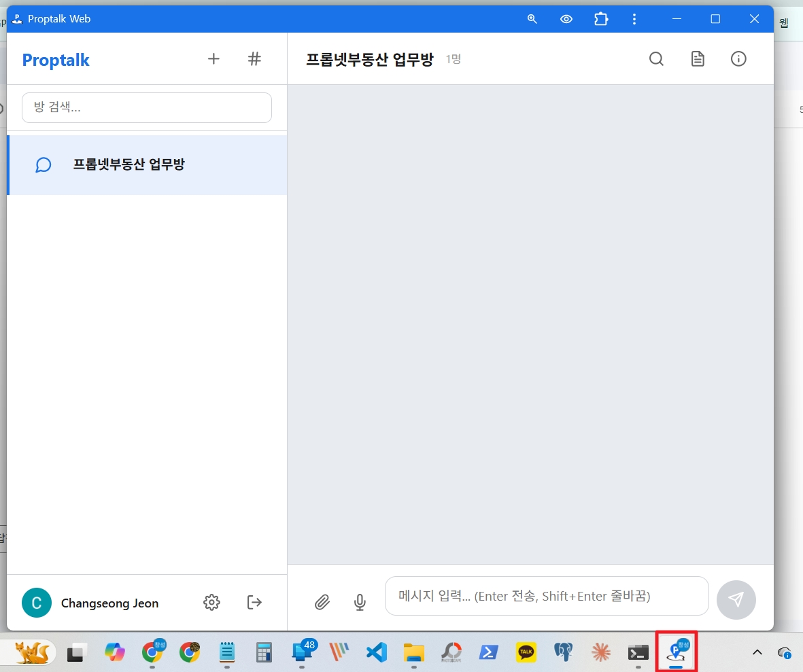Open the zoom magnifier icon in title bar

click(x=532, y=19)
